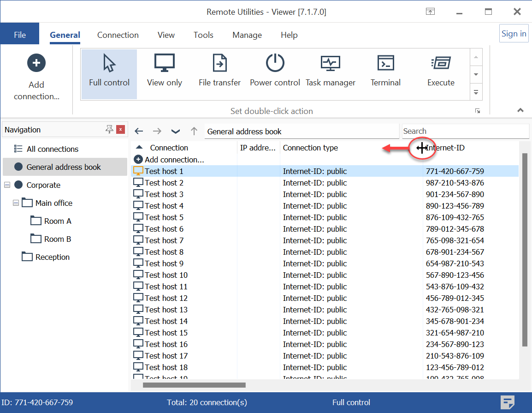This screenshot has height=413, width=532.
Task: Click the horizontal scrollbar thumb
Action: pos(194,385)
